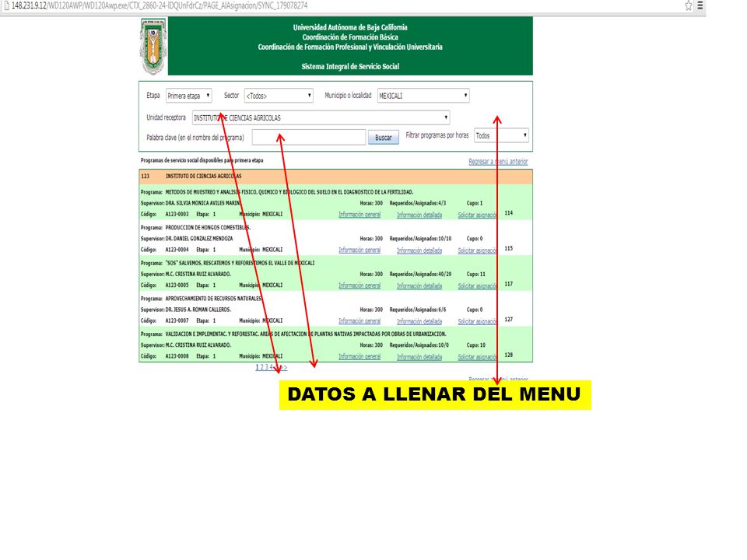Open Información detallada for A123-0005
This screenshot has width=747, height=560.
(419, 286)
